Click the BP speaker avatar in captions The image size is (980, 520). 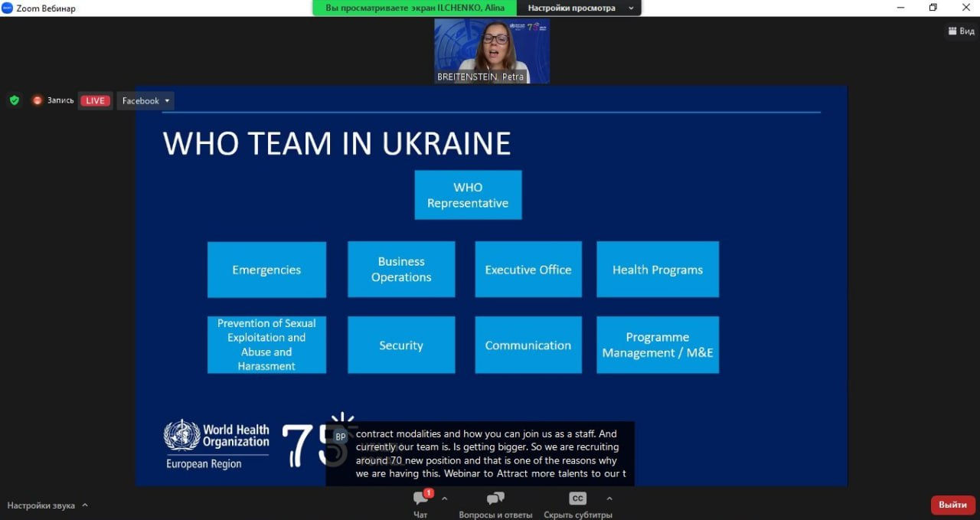[x=341, y=437]
